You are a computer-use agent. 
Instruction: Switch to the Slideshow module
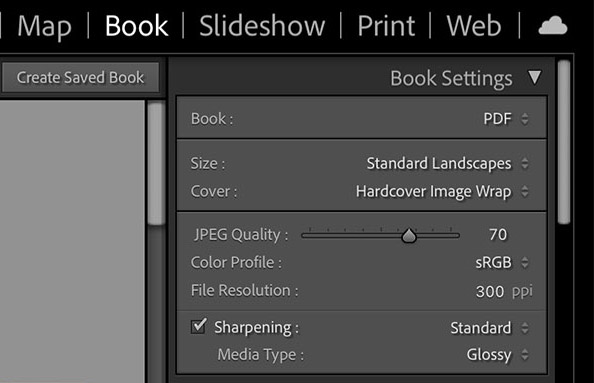pyautogui.click(x=262, y=26)
